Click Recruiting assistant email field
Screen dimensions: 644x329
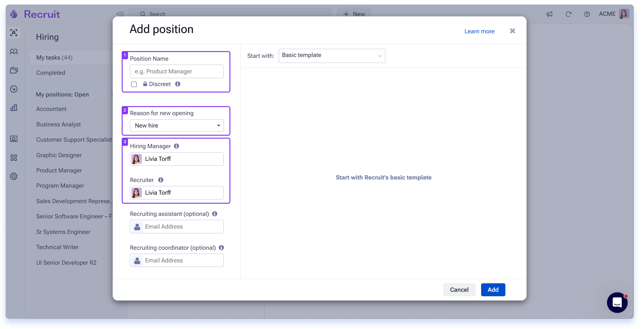tap(177, 227)
